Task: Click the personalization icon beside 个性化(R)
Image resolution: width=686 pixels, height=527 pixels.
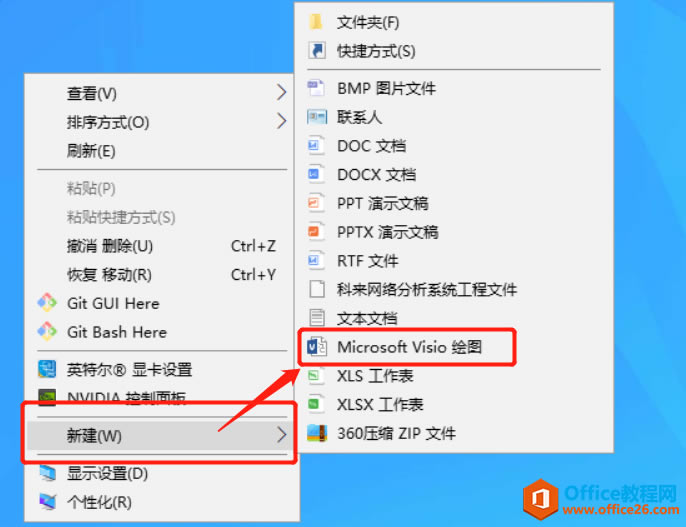Action: point(48,502)
